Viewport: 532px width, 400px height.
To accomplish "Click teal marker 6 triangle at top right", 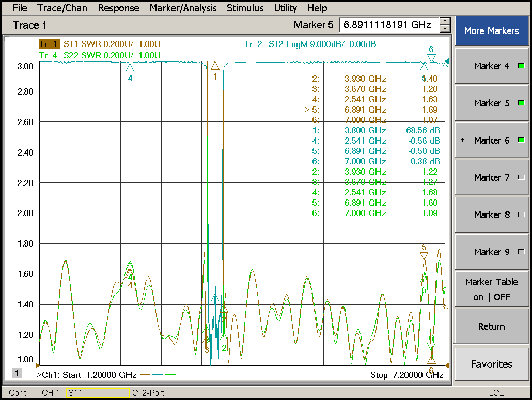I will (x=431, y=58).
